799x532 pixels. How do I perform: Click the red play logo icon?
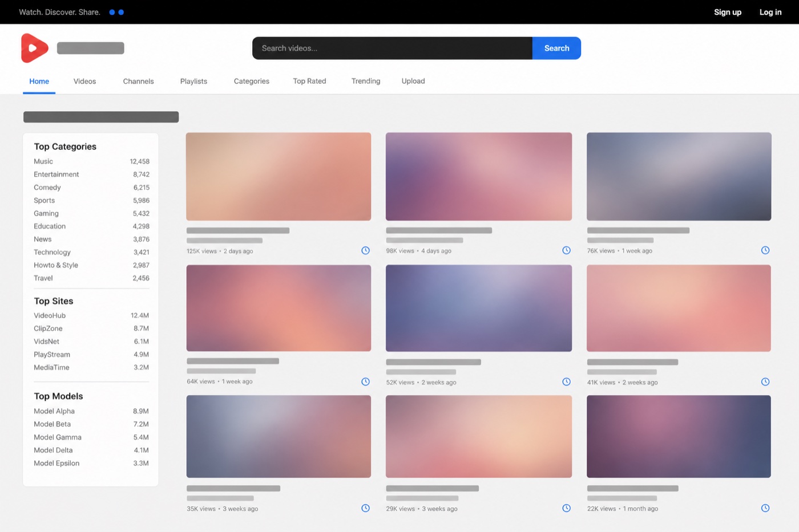[x=34, y=48]
